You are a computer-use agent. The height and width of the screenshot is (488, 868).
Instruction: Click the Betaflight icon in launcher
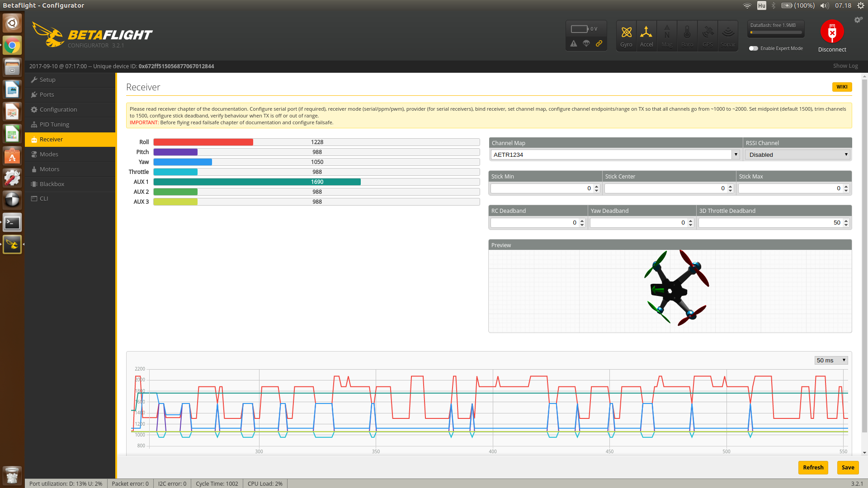[12, 244]
